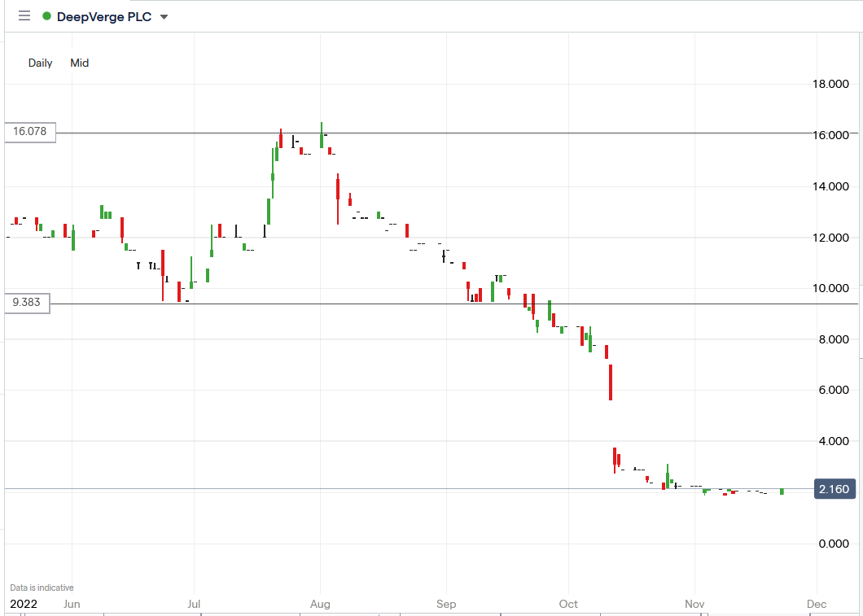863x616 pixels.
Task: Click the 4.000 price axis label
Action: coord(834,441)
